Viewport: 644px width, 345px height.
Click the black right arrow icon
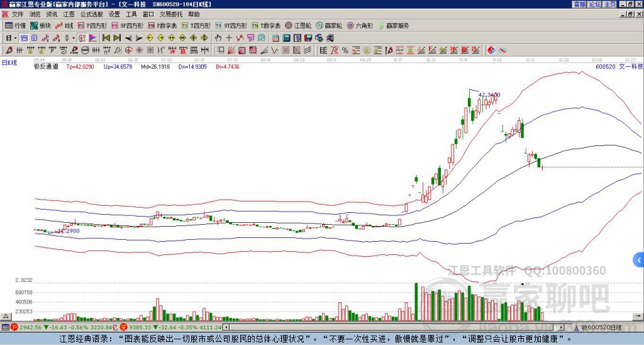[139, 38]
